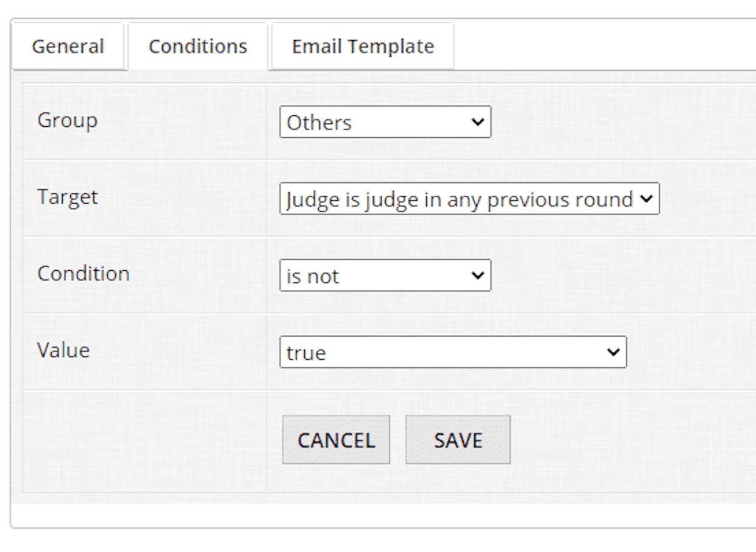Click the Condition field label
Image resolution: width=756 pixels, height=552 pixels.
click(84, 273)
